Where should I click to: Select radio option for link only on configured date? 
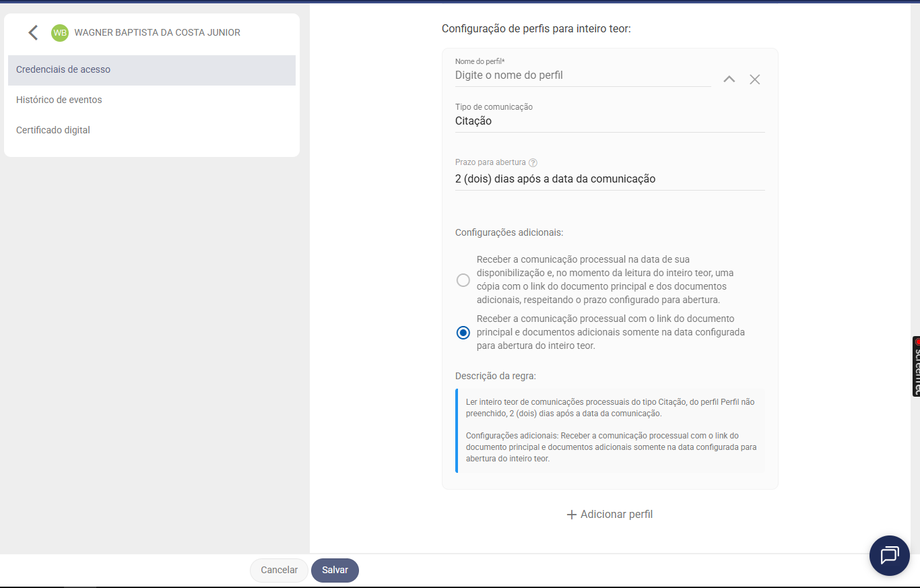[x=463, y=333]
